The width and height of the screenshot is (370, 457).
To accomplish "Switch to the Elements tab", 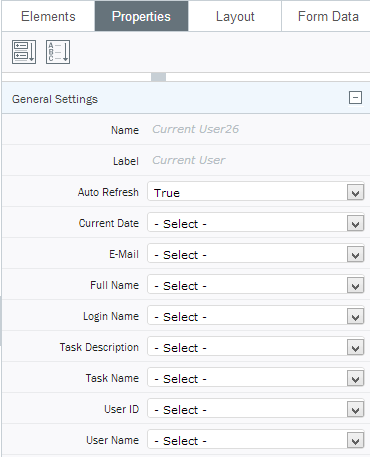I will pos(48,16).
